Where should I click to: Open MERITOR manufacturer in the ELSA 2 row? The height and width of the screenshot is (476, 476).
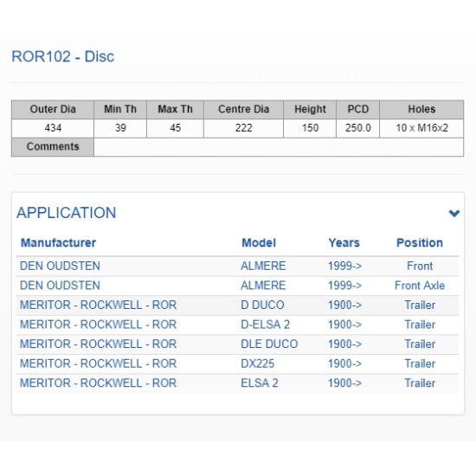click(98, 383)
